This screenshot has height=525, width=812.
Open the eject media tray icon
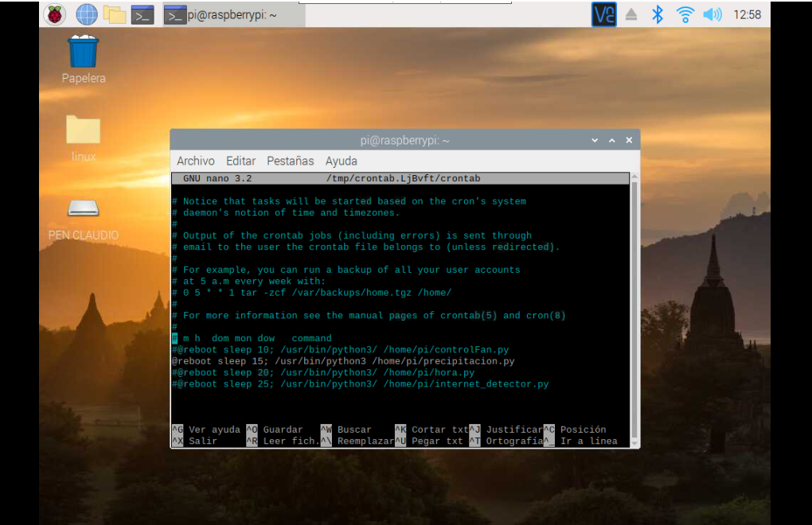(631, 14)
